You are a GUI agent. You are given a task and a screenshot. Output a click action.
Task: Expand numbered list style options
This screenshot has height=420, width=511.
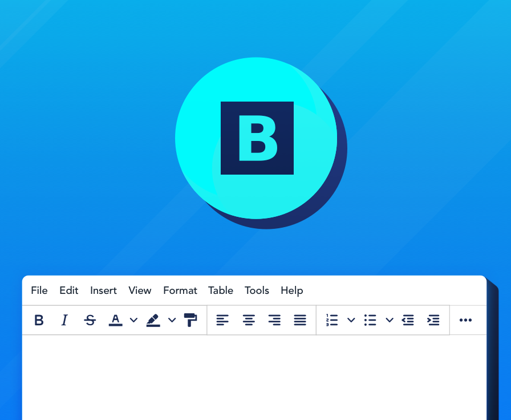pyautogui.click(x=351, y=320)
